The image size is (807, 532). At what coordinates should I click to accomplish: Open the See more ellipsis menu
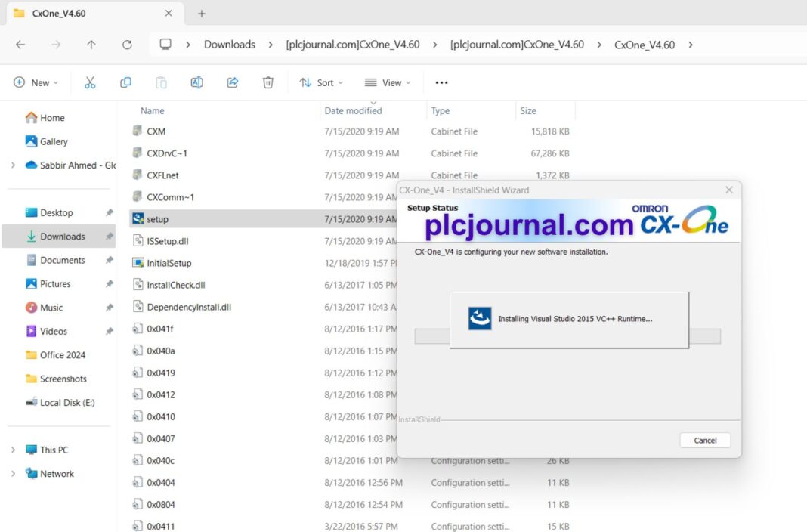pyautogui.click(x=441, y=82)
